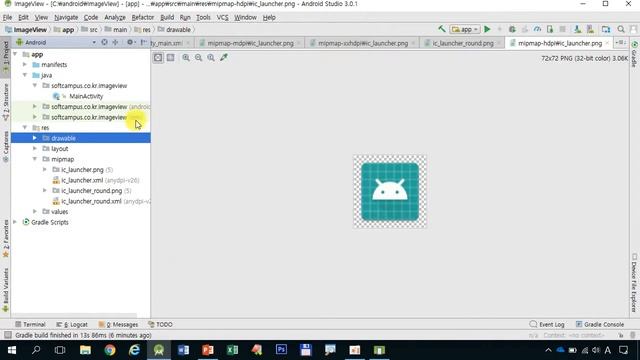Screen dimensions: 640x360
Task: Expand the manifests folder
Action: 25,64
